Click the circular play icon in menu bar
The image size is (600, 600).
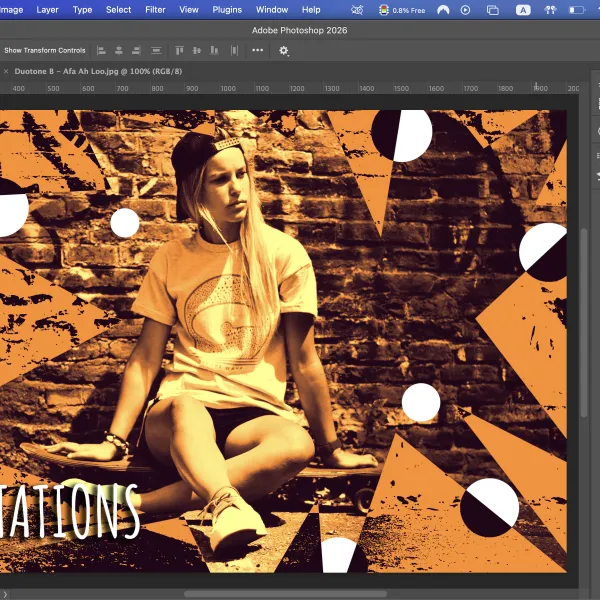click(465, 10)
